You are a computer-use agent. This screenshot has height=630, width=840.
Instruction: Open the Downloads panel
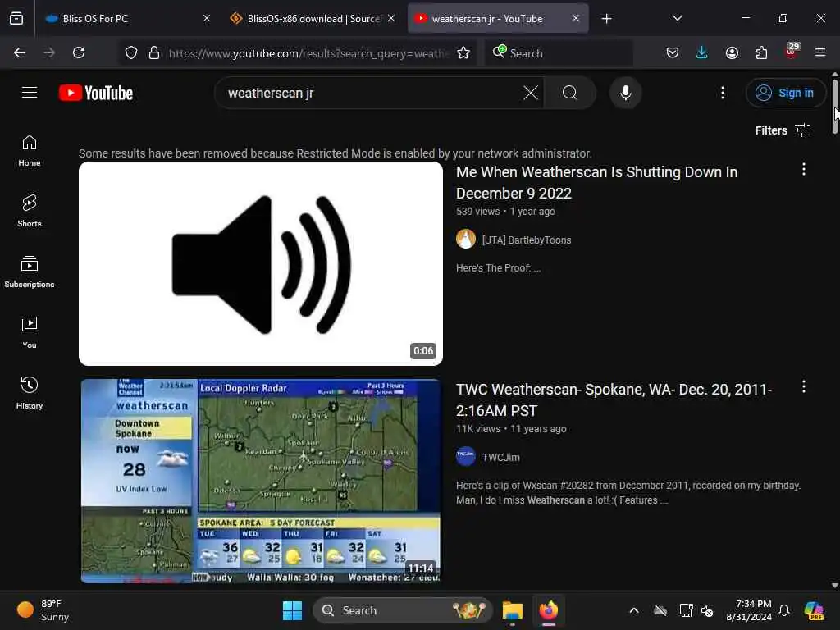click(x=702, y=52)
